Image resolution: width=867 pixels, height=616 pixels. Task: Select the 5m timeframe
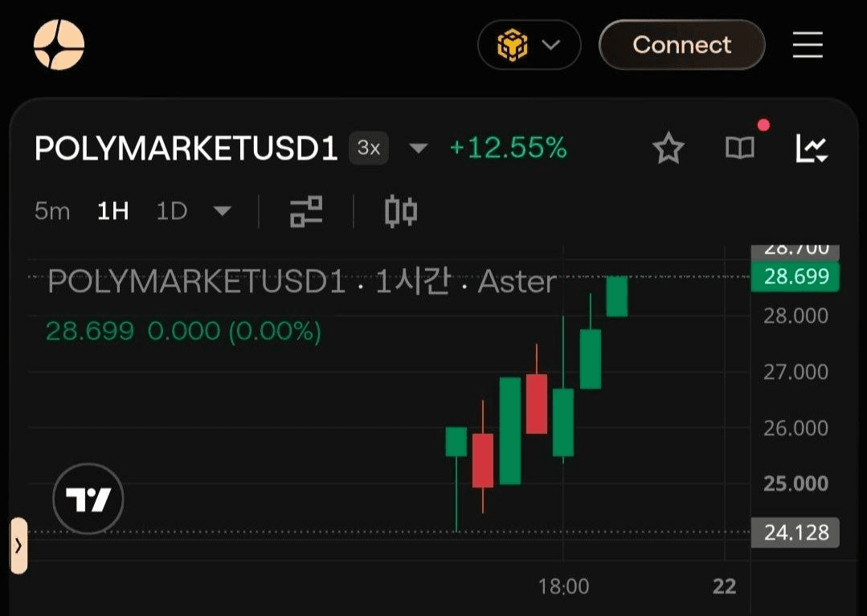(52, 211)
